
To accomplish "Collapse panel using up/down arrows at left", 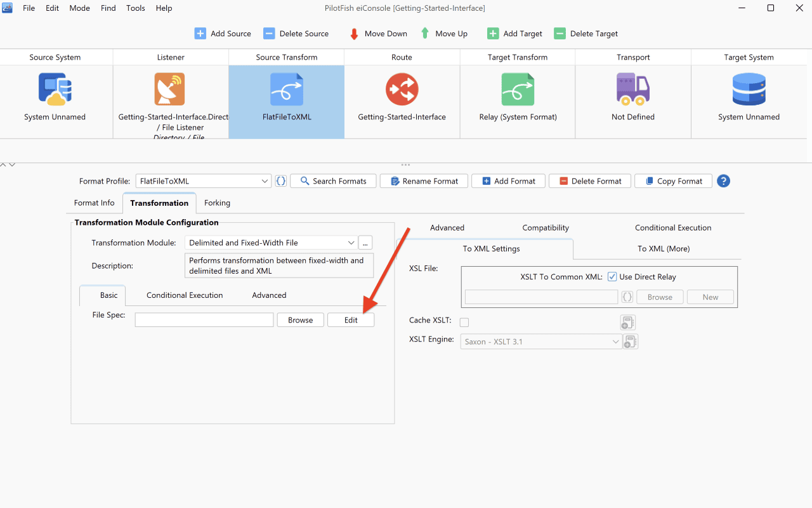I will pyautogui.click(x=8, y=164).
